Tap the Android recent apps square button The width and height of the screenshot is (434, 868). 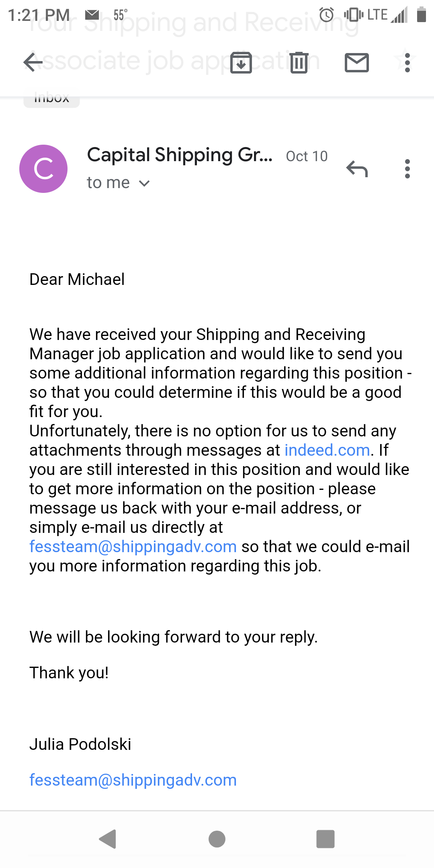(325, 839)
